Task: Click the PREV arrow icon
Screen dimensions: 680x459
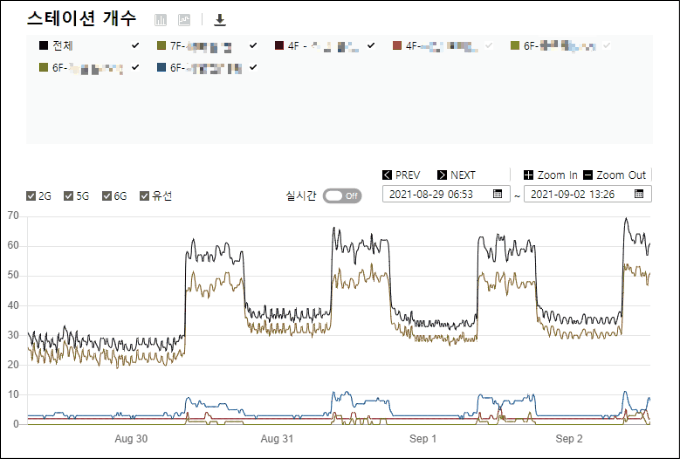Action: [387, 175]
